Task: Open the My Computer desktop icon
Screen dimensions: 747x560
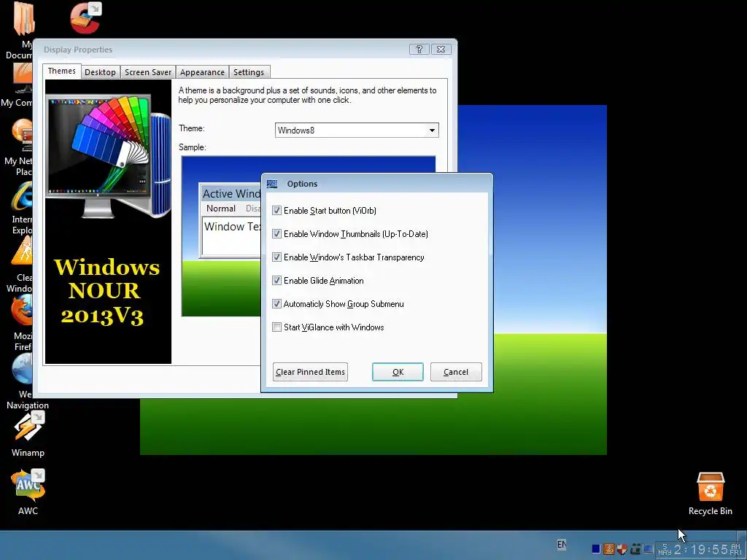Action: click(x=23, y=79)
